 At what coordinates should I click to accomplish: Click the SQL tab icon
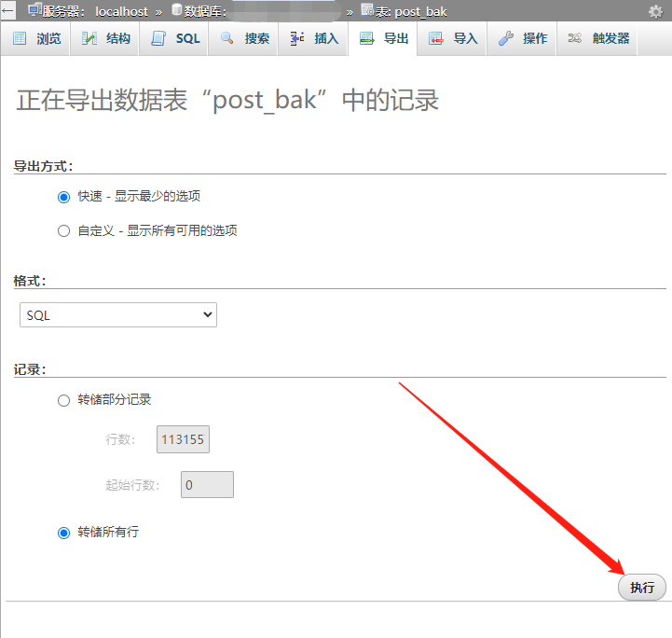point(158,38)
